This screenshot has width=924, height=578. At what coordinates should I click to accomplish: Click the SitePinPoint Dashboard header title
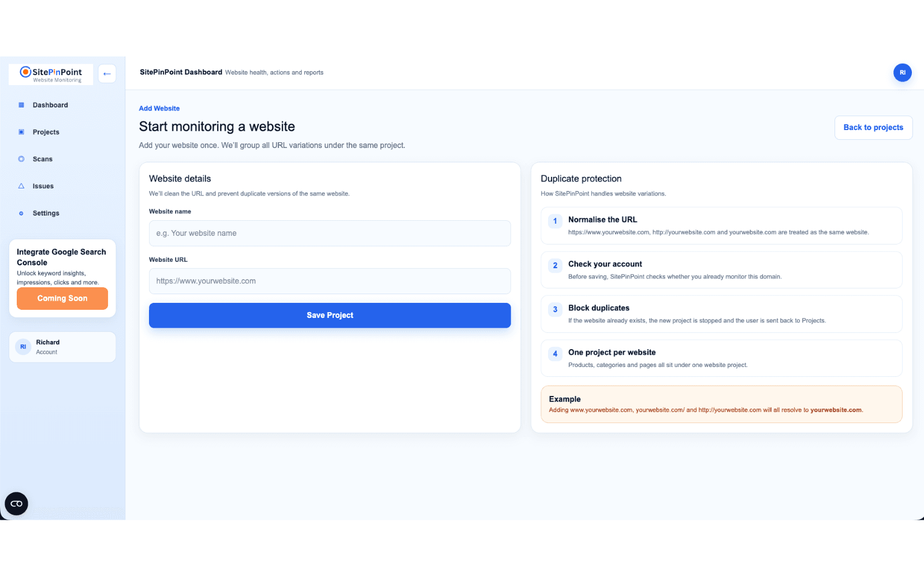181,72
